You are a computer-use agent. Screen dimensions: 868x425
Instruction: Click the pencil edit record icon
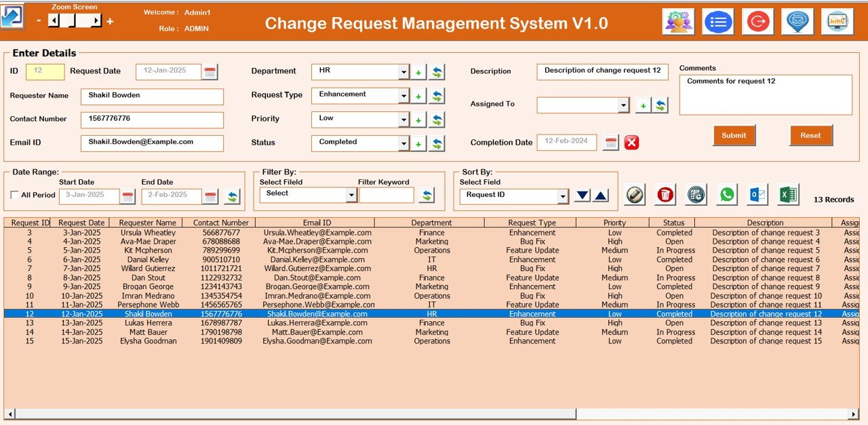coord(635,195)
